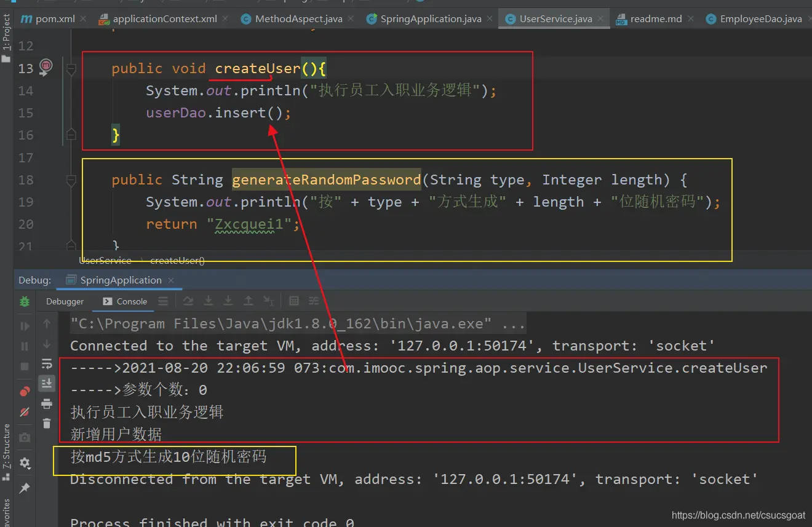Screen dimensions: 812x527
Task: Close the readme.md tab
Action: [x=691, y=19]
